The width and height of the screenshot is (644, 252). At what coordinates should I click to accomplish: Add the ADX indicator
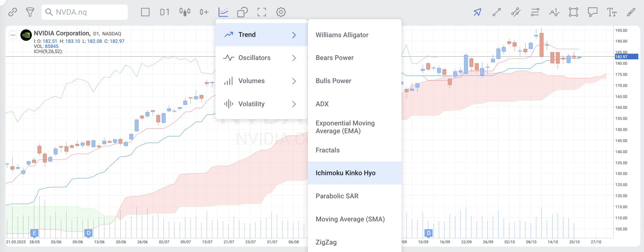click(x=355, y=104)
